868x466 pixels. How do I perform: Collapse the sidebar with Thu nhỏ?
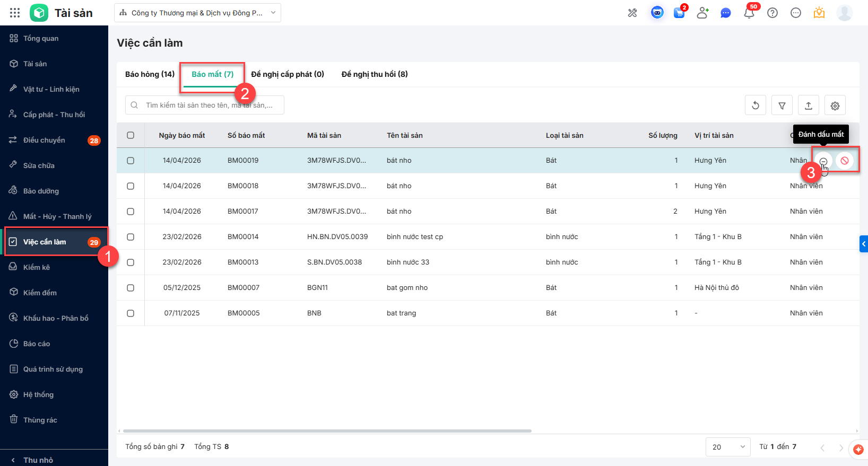point(38,460)
